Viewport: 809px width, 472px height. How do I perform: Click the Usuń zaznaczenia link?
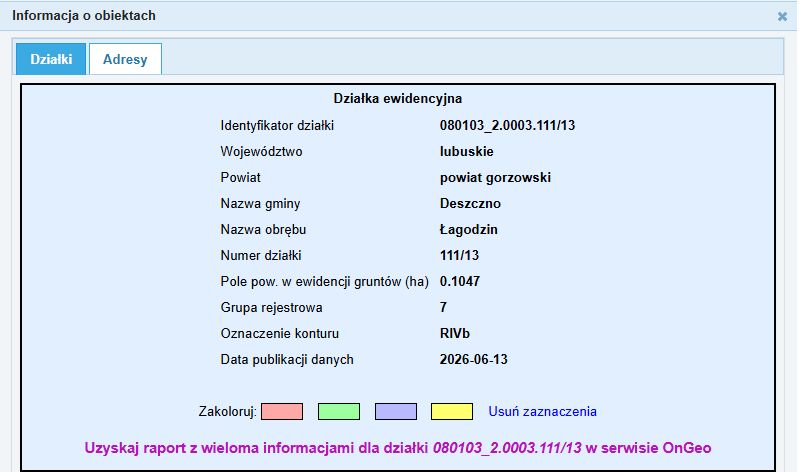(542, 411)
